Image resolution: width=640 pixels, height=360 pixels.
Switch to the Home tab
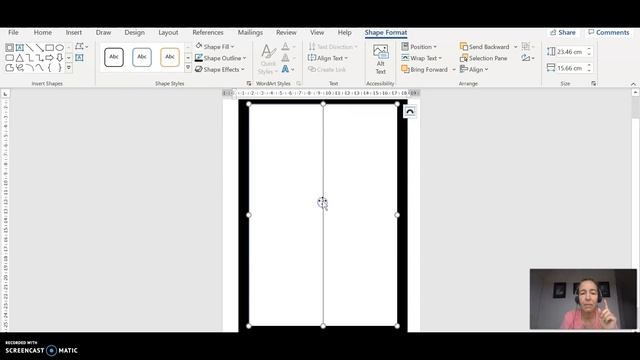42,32
